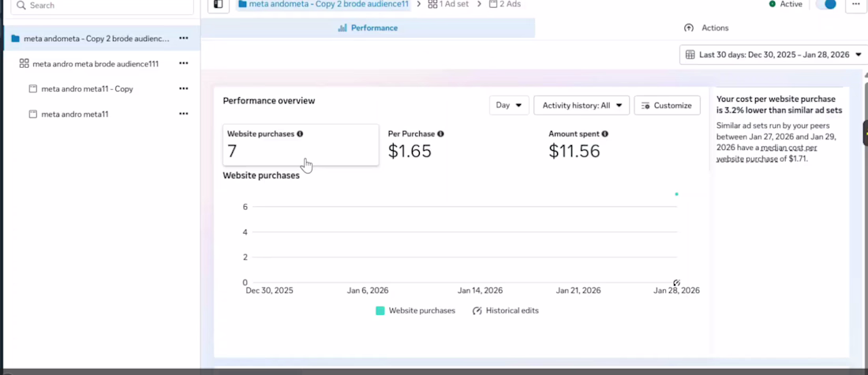Click Website purchases info icon
Screen dimensions: 868x375
coord(300,134)
